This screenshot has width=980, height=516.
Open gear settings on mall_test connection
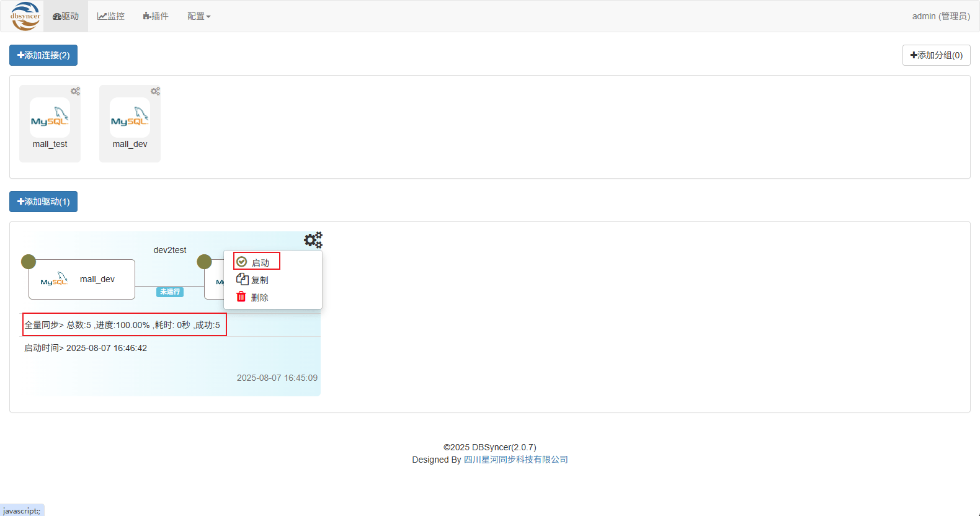click(75, 91)
